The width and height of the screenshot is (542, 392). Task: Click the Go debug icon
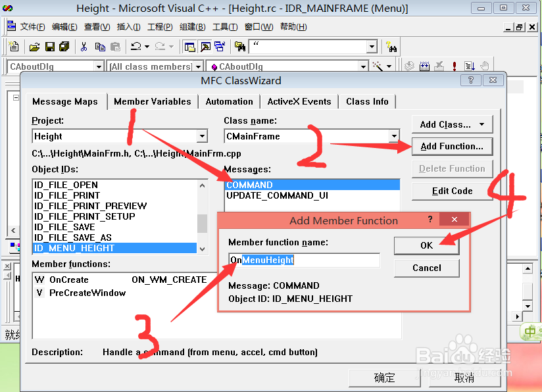click(x=470, y=66)
